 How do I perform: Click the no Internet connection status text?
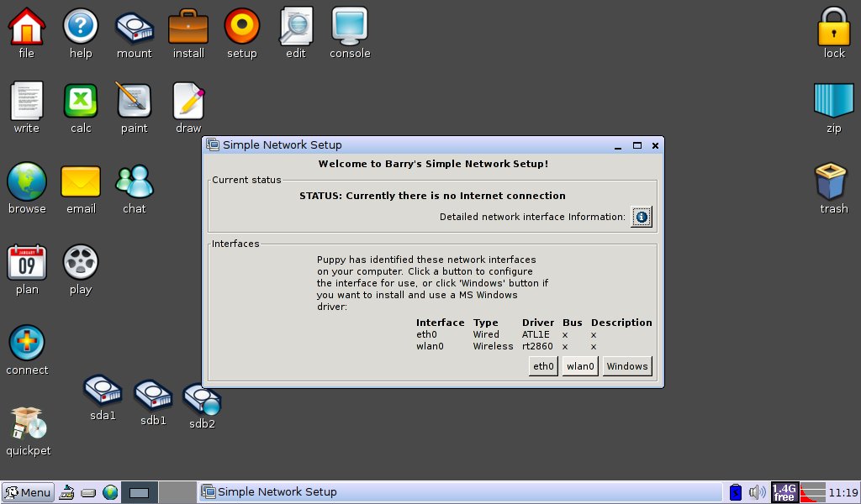[x=432, y=196]
